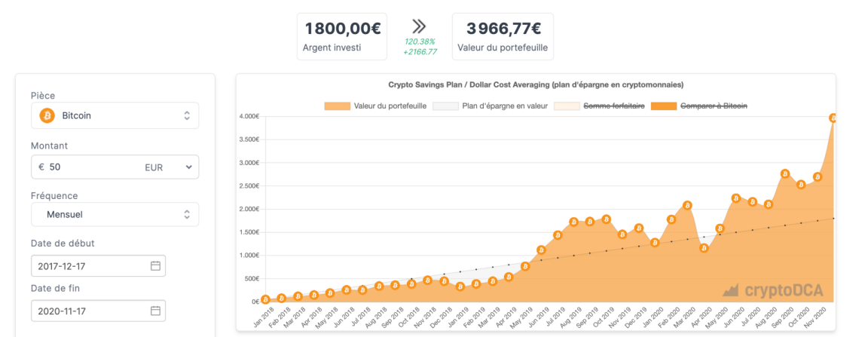Expand the Pièce coin dropdown
The image size is (868, 337).
[x=187, y=115]
